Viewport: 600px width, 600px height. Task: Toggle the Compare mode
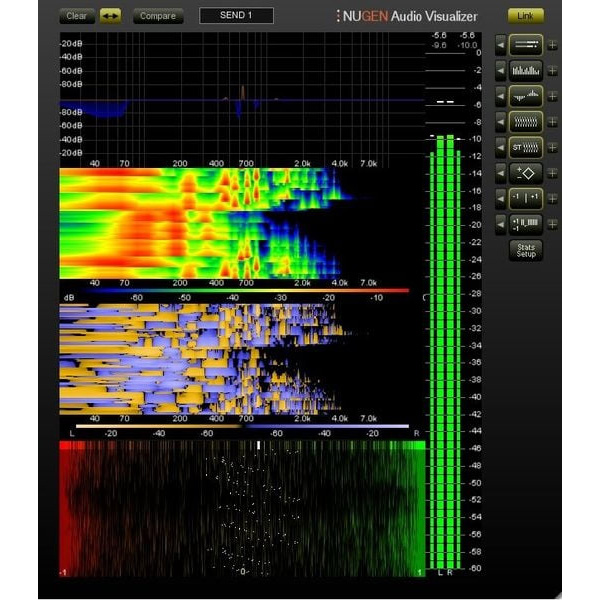[x=158, y=16]
